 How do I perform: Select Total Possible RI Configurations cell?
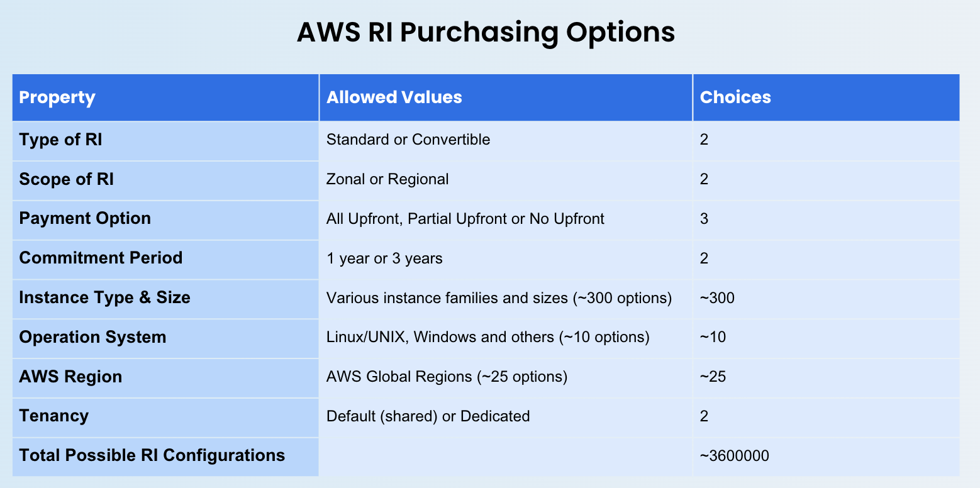pyautogui.click(x=165, y=457)
